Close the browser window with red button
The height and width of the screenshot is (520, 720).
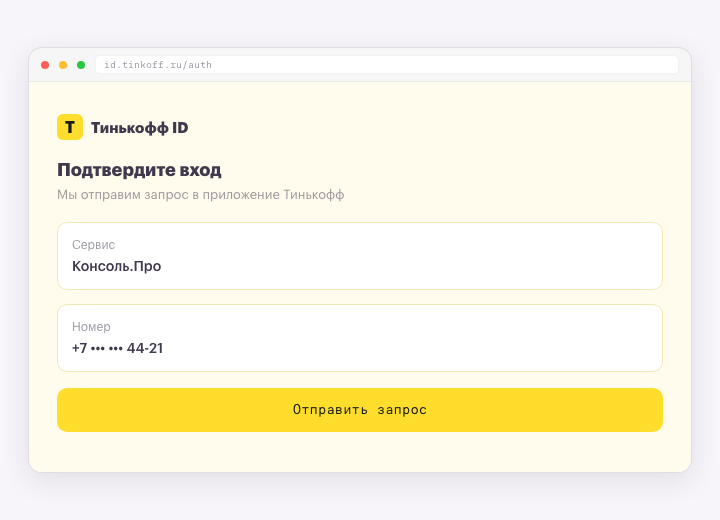pyautogui.click(x=45, y=65)
